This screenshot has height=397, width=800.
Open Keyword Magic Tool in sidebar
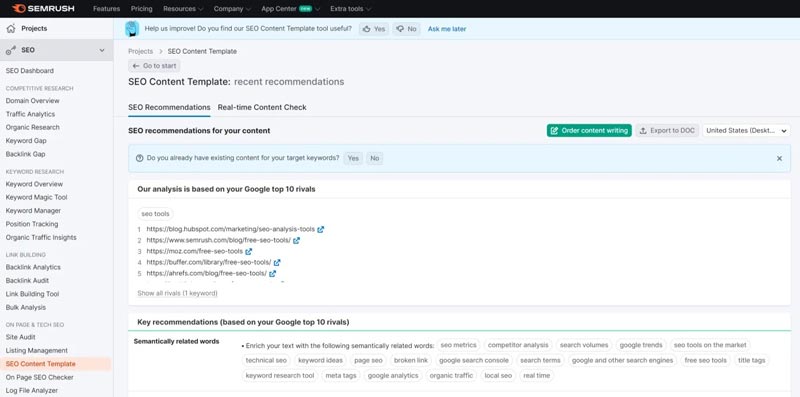[x=36, y=197]
